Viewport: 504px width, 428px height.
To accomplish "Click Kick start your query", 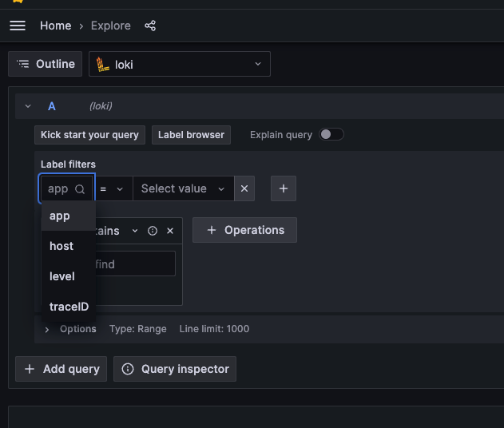I will point(89,135).
